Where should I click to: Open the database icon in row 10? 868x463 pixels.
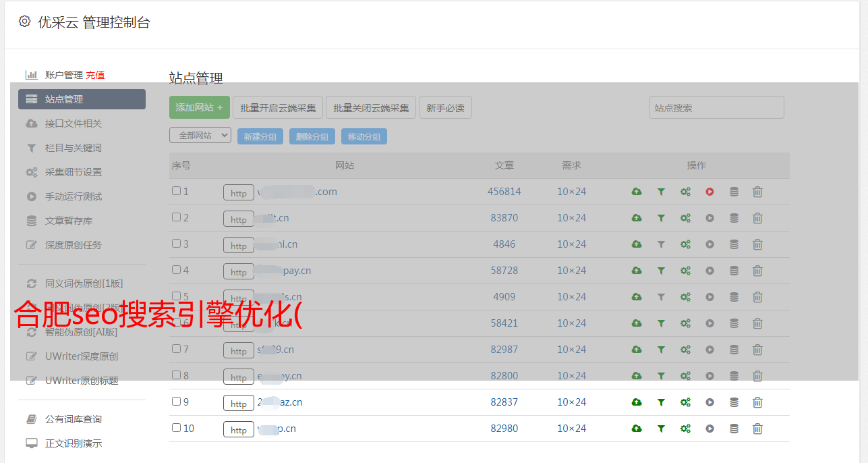click(734, 429)
